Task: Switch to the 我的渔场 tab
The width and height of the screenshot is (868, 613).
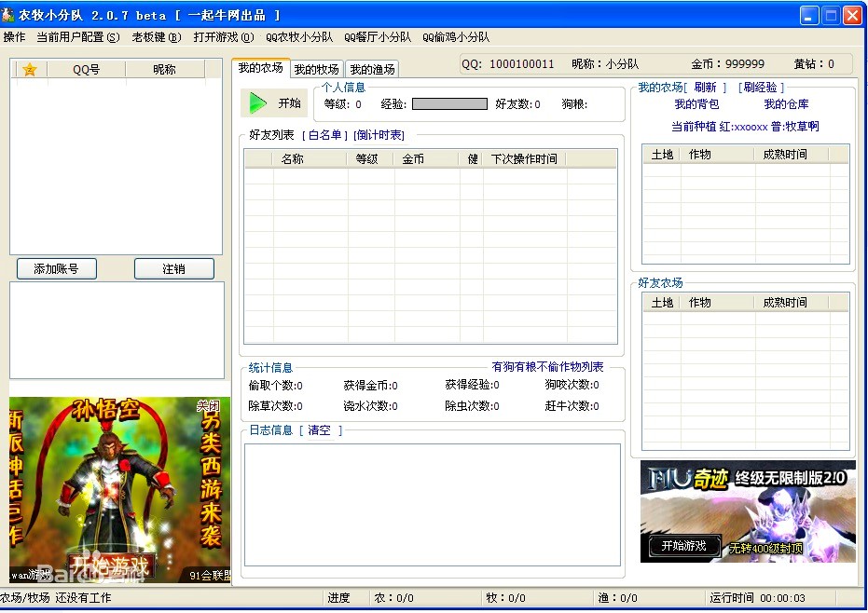Action: point(373,69)
